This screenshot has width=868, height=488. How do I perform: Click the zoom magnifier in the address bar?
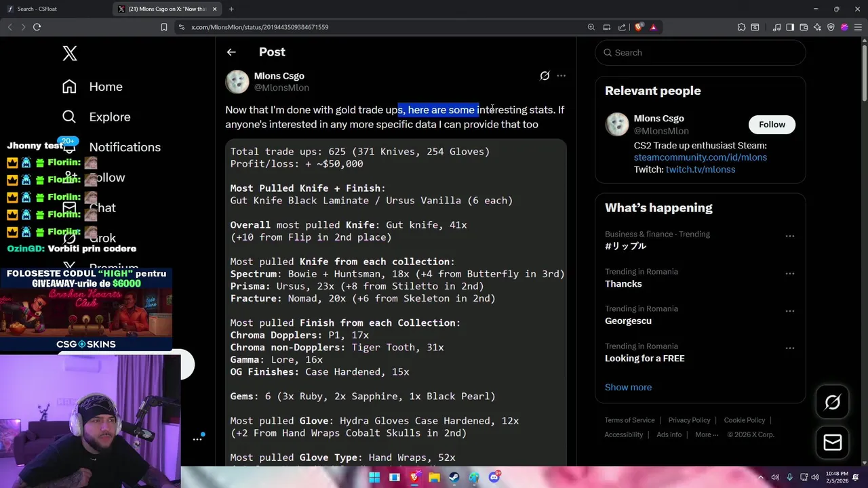point(591,27)
